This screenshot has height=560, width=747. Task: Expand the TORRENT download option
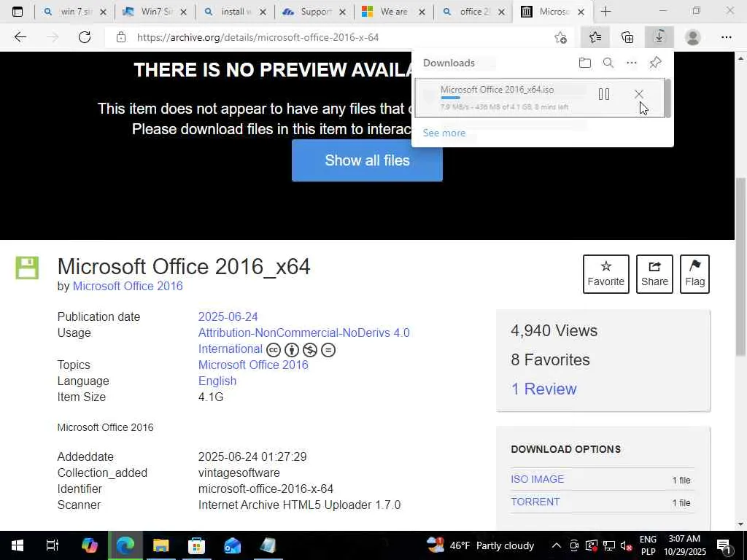pos(535,502)
